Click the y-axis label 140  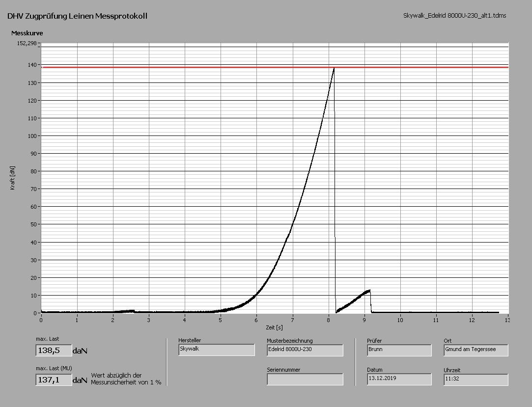click(x=32, y=65)
